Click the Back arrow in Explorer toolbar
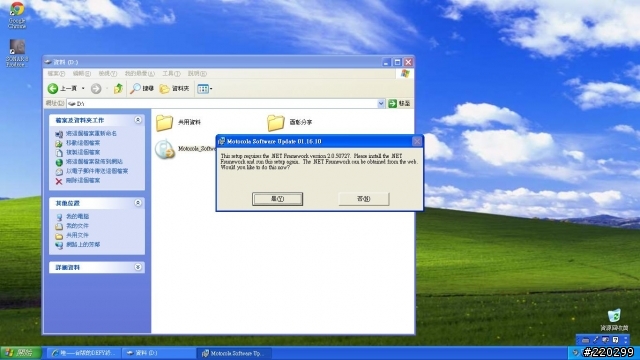Screen dimensions: 640x360 pyautogui.click(x=53, y=88)
